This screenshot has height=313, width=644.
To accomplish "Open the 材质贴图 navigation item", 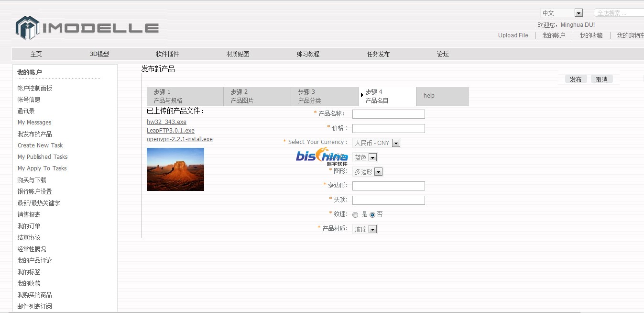I will pyautogui.click(x=238, y=54).
